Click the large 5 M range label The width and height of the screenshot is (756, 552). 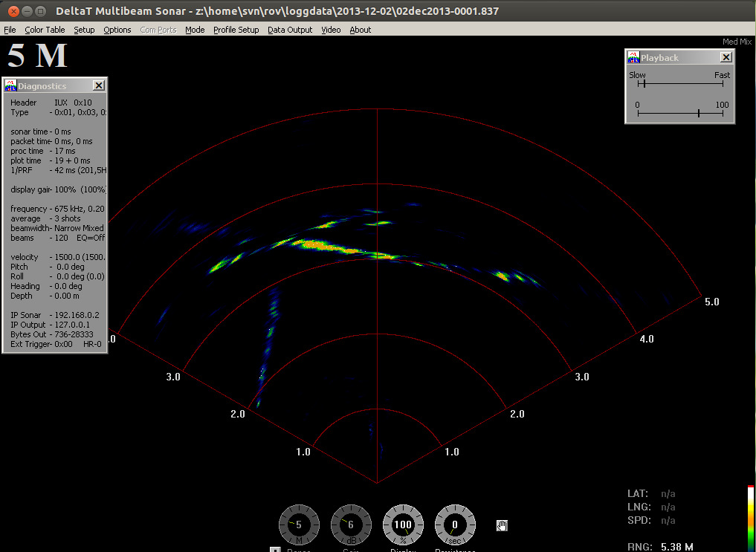[x=37, y=56]
